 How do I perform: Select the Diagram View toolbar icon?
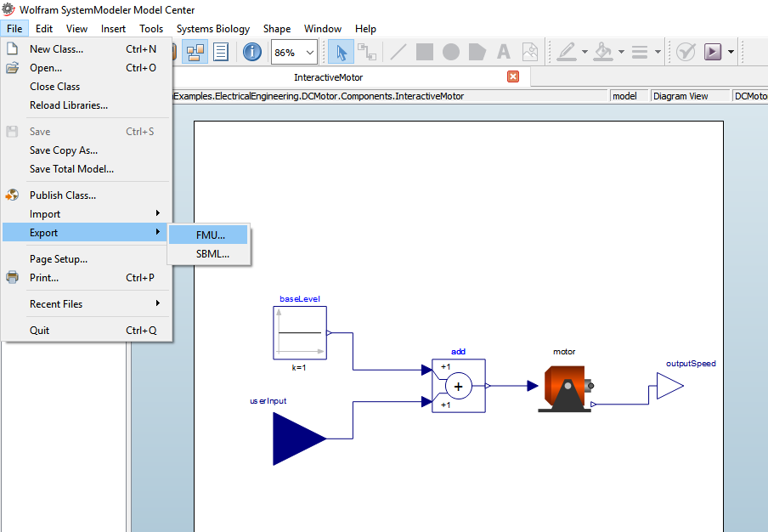tap(195, 52)
